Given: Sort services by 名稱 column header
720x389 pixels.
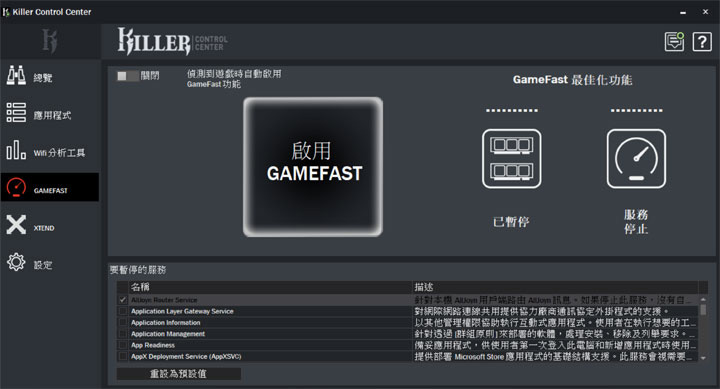Looking at the screenshot, I should 270,288.
